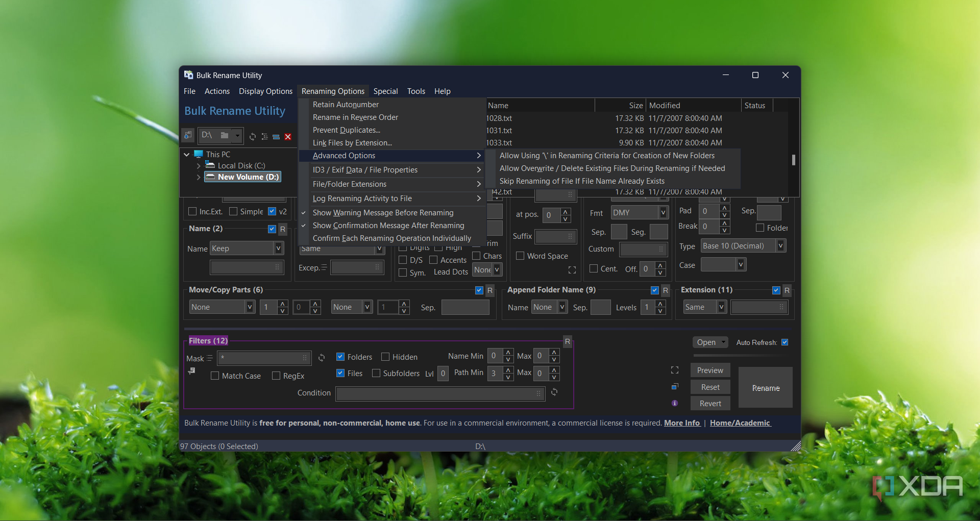The width and height of the screenshot is (980, 521).
Task: Enable the Hidden filter checkbox
Action: (x=385, y=357)
